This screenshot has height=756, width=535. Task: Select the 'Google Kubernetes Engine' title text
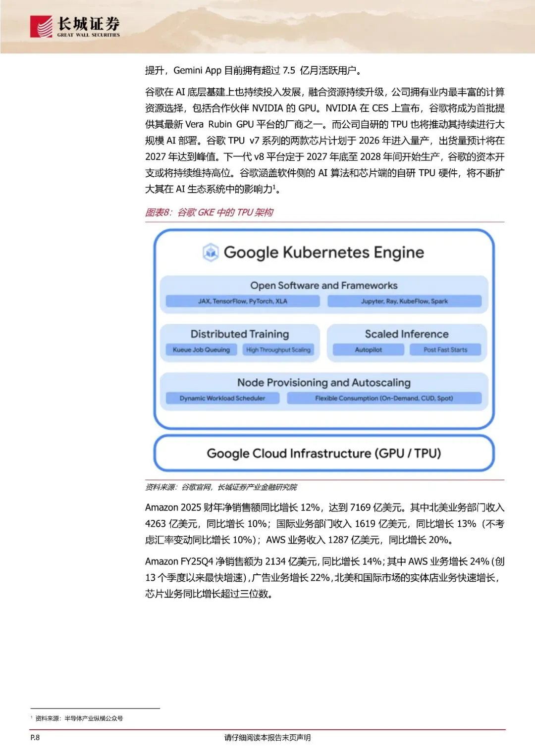coord(324,252)
